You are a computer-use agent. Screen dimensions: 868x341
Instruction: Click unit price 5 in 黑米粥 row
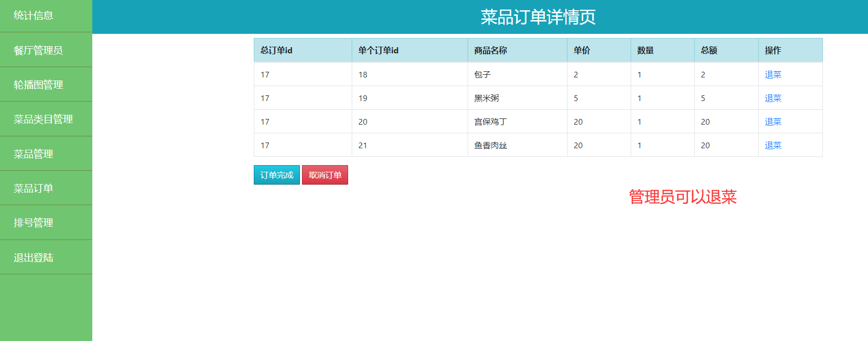599,98
